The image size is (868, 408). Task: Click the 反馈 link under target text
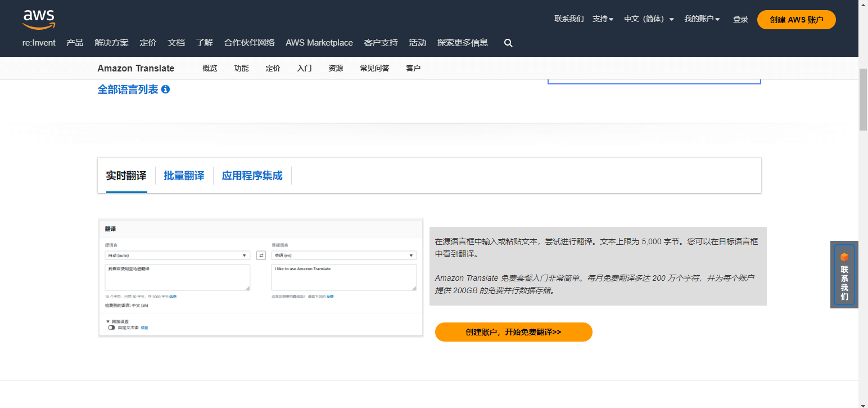pos(330,297)
